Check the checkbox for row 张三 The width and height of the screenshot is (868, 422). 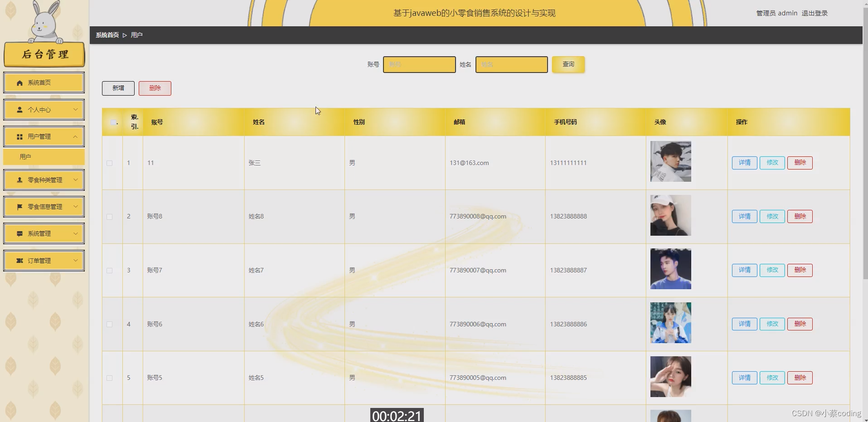coord(109,163)
